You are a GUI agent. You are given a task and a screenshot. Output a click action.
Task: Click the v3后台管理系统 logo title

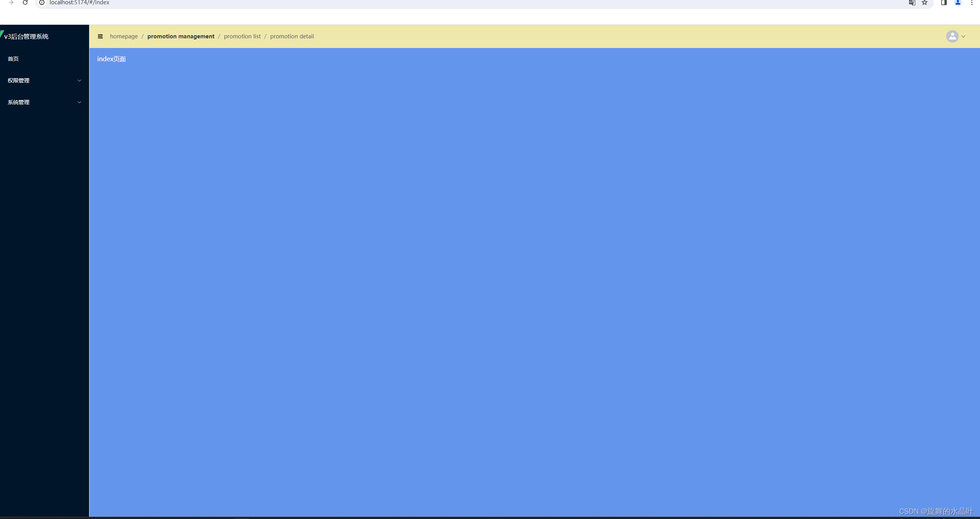pos(26,36)
